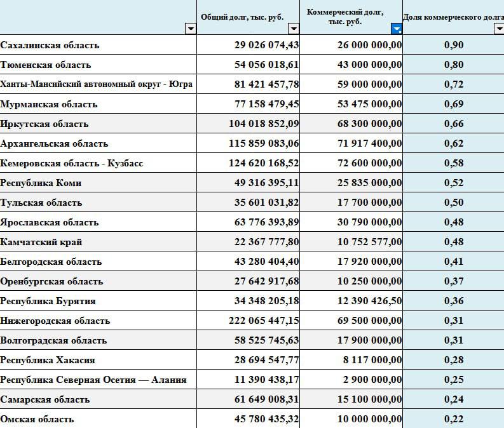Select commercial debt value 30 790 000,00
Viewport: 504px width, 428px height.
click(351, 222)
